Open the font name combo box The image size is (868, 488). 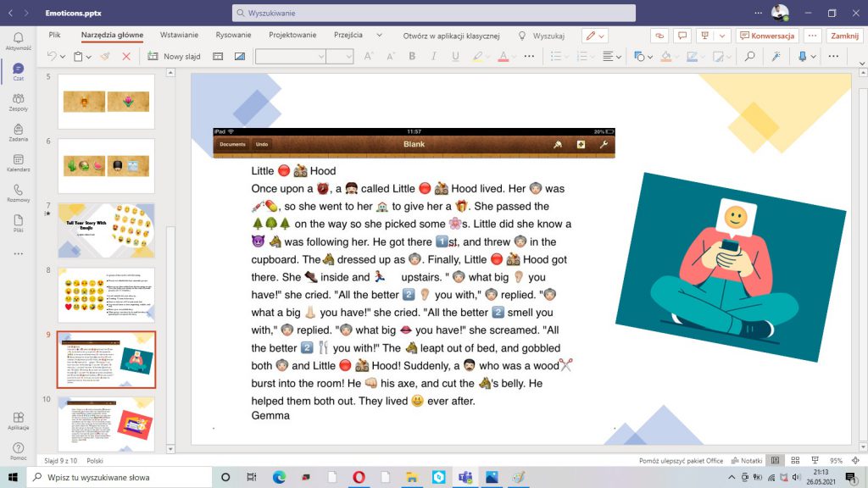(290, 56)
